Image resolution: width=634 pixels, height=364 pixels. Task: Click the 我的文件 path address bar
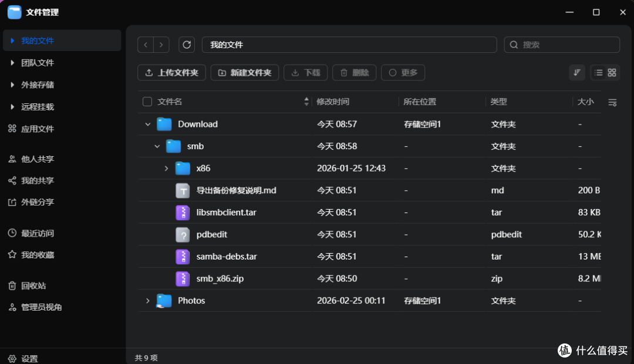(349, 45)
